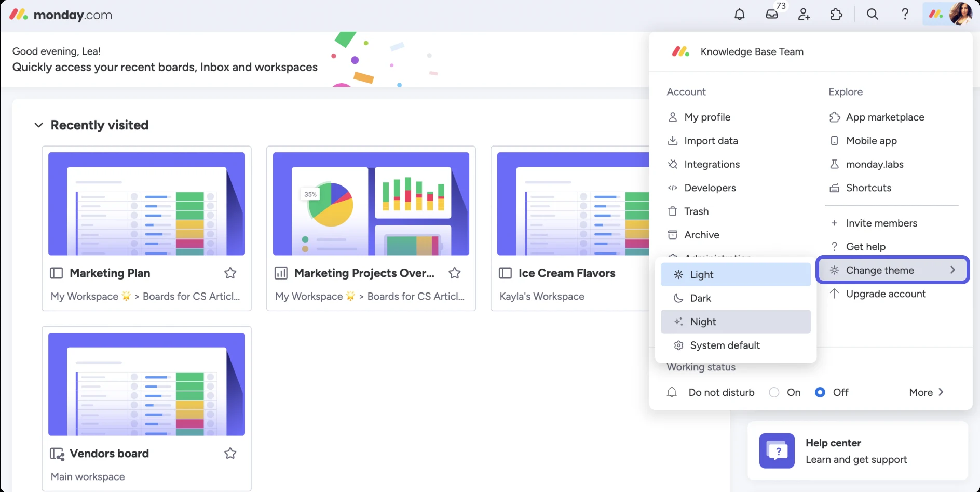Open the Marketing Projects Overview thumbnail
This screenshot has height=492, width=980.
(x=371, y=204)
